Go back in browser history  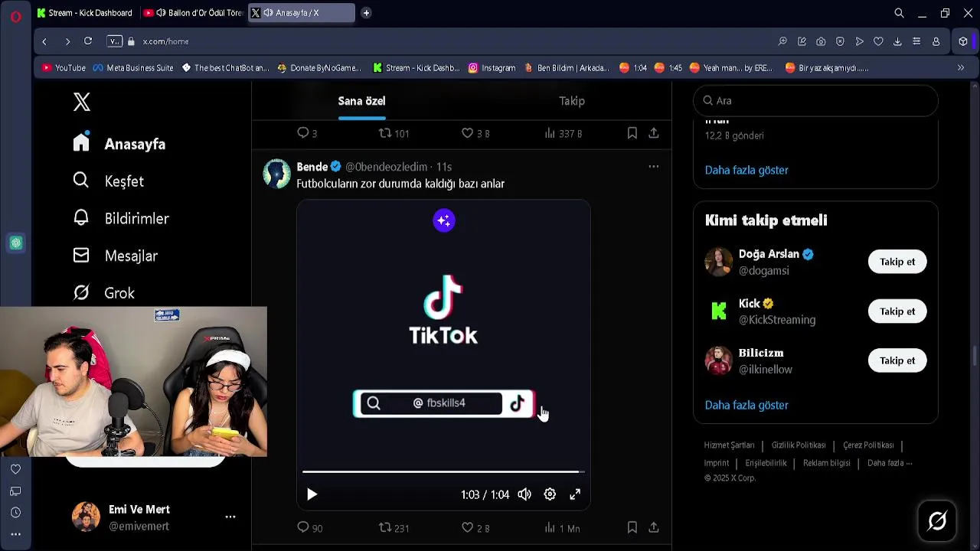(x=44, y=41)
